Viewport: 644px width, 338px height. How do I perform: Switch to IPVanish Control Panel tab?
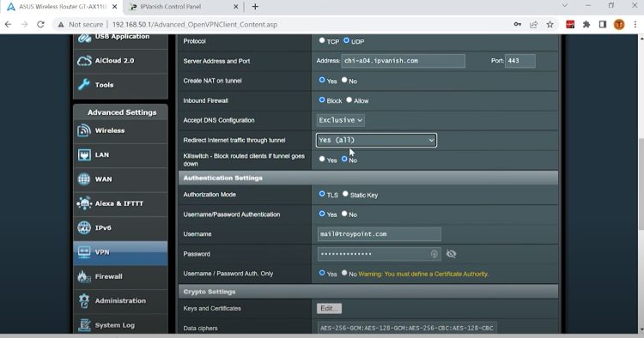[x=183, y=7]
